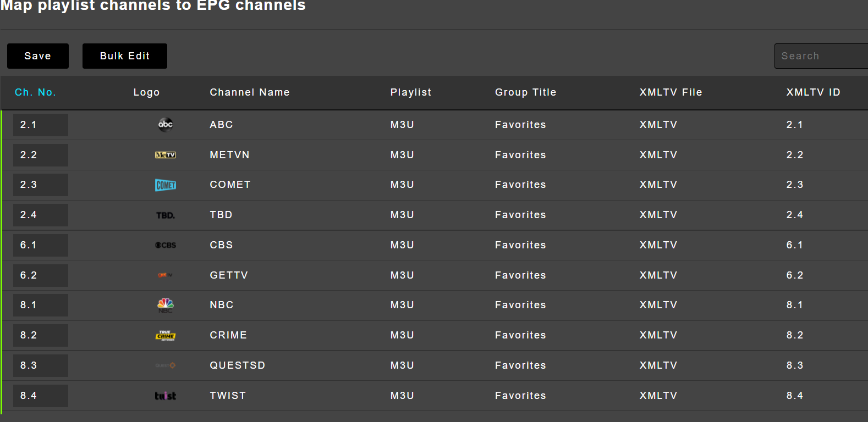Select the TBD channel logo

tap(166, 215)
